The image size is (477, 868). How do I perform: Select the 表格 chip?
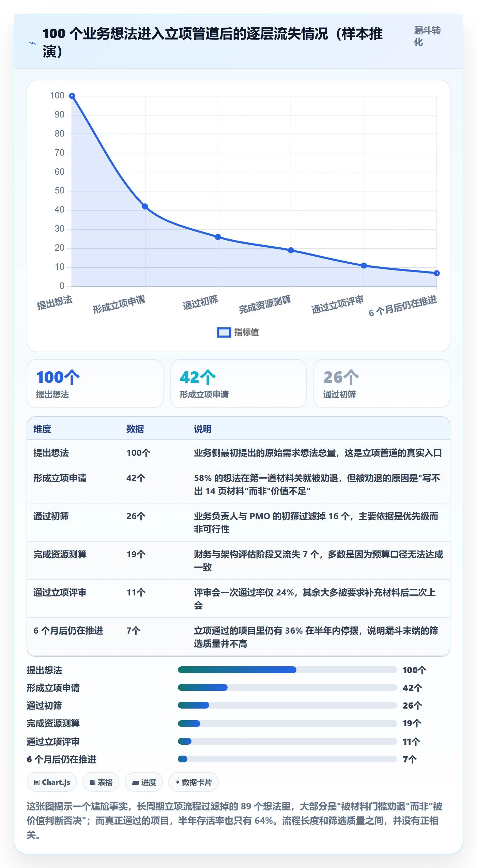click(x=101, y=782)
